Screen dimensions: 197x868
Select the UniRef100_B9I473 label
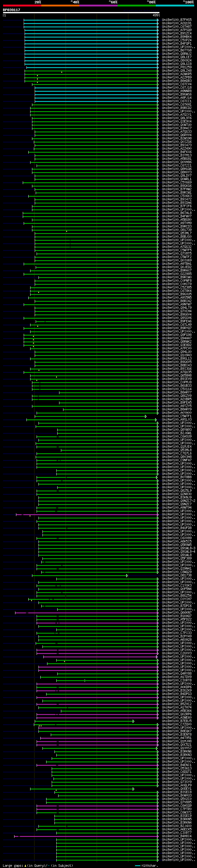point(177,145)
